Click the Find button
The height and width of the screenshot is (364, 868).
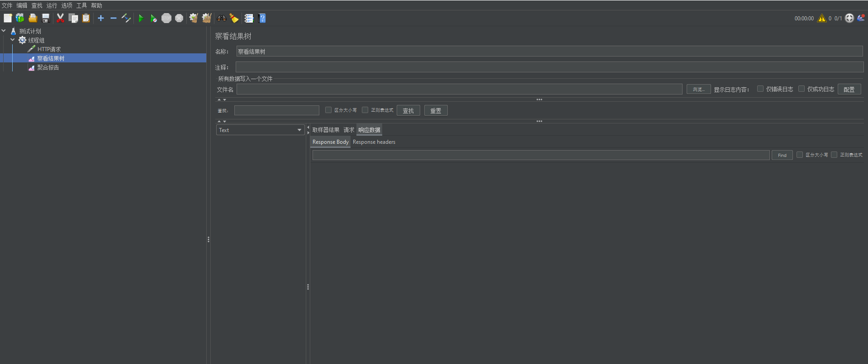point(782,155)
